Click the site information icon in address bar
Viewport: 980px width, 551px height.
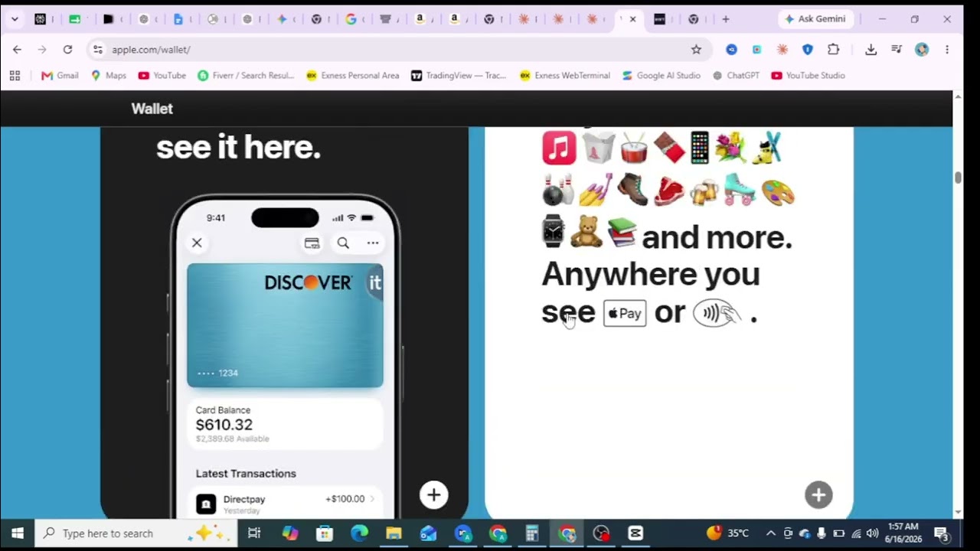tap(97, 49)
